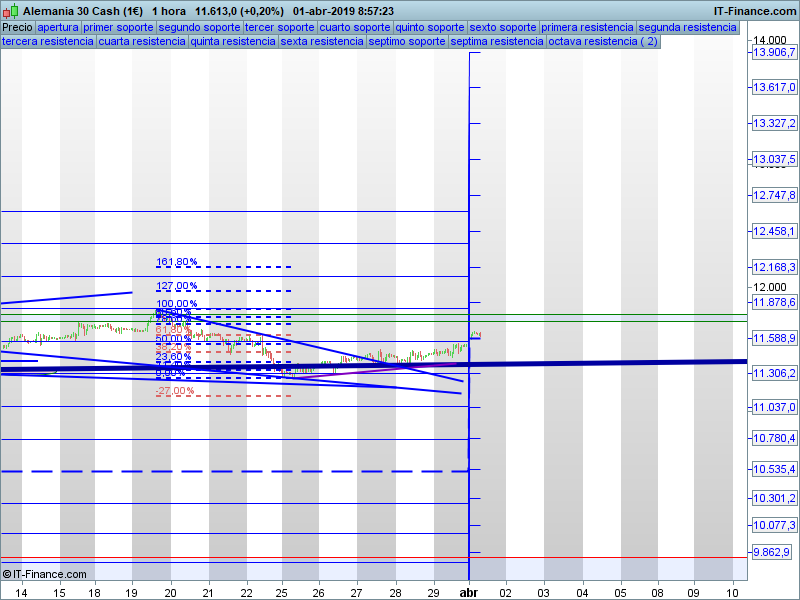Screen dimensions: 800x600
Task: Click the segunda resistencia label
Action: pos(687,27)
